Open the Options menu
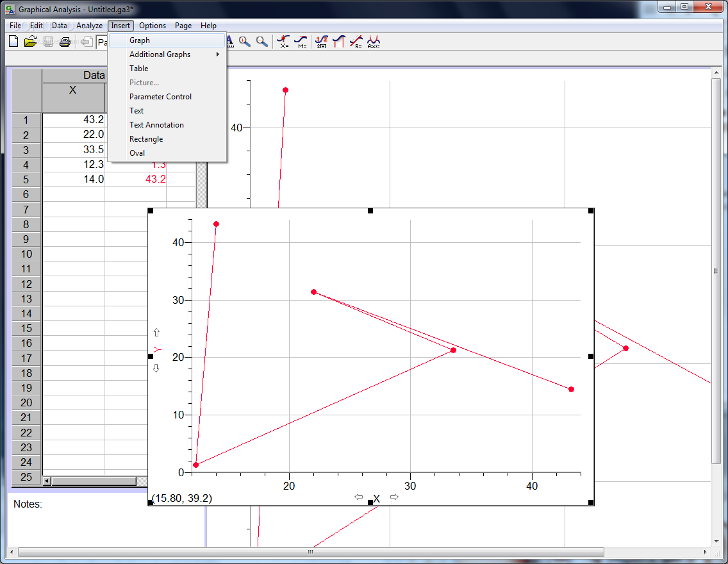 [x=153, y=26]
